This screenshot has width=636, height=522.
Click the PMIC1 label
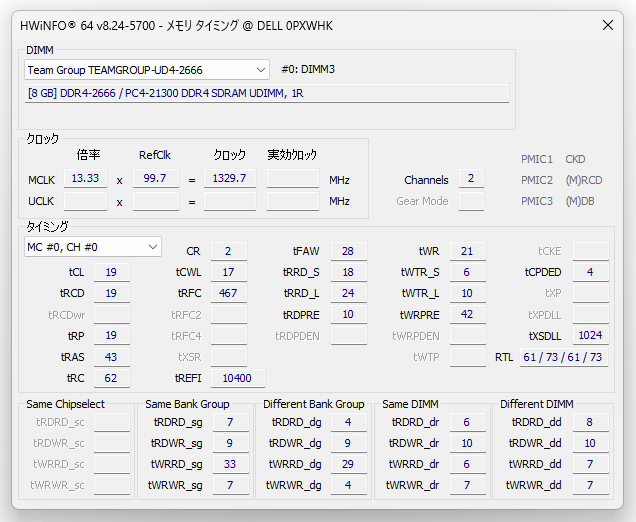(537, 159)
